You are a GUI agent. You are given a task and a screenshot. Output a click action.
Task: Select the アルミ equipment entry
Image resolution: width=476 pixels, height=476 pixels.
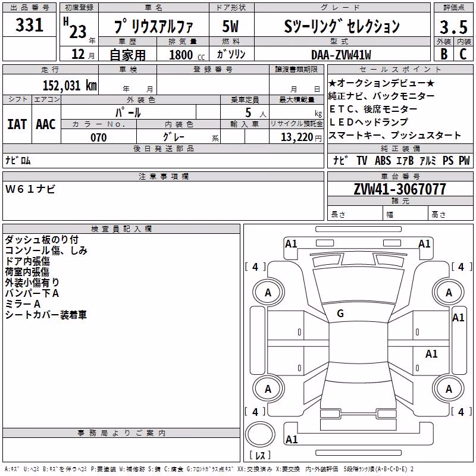pyautogui.click(x=428, y=160)
